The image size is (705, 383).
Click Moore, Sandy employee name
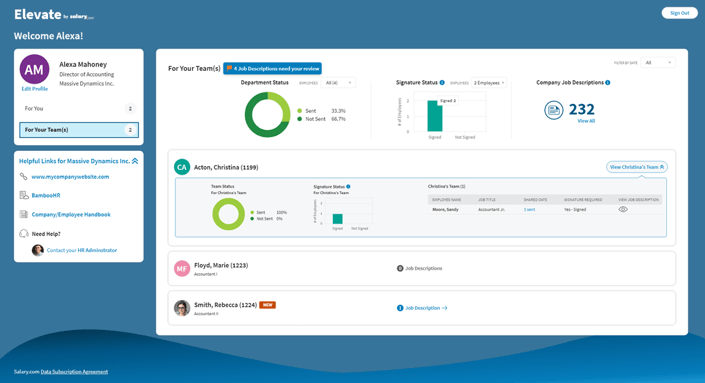[x=446, y=209]
